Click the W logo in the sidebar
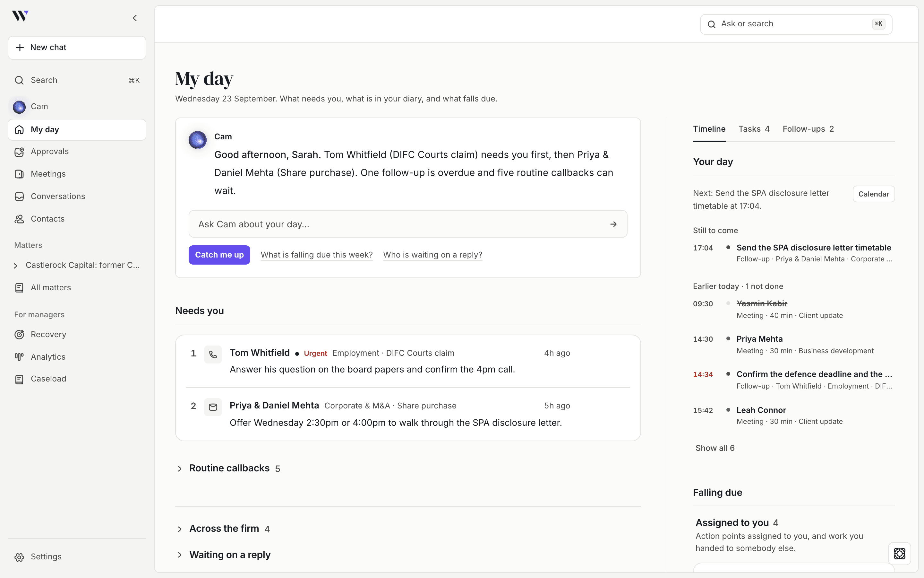This screenshot has width=924, height=578. point(20,16)
